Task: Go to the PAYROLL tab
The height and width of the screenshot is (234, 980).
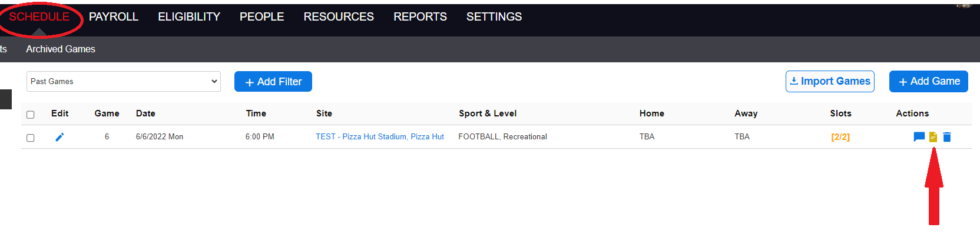Action: (x=114, y=17)
